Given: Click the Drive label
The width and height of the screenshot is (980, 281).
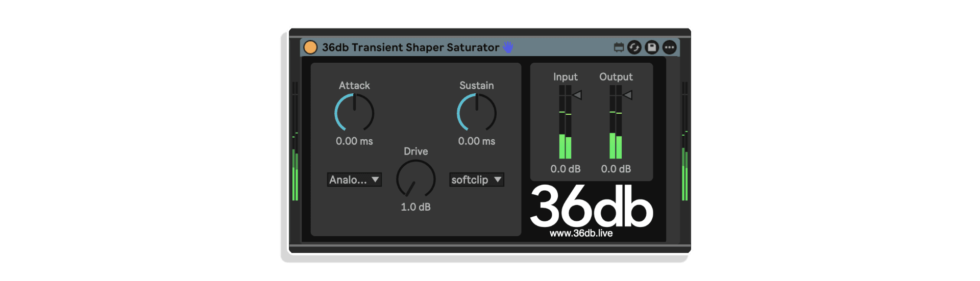Looking at the screenshot, I should [415, 151].
